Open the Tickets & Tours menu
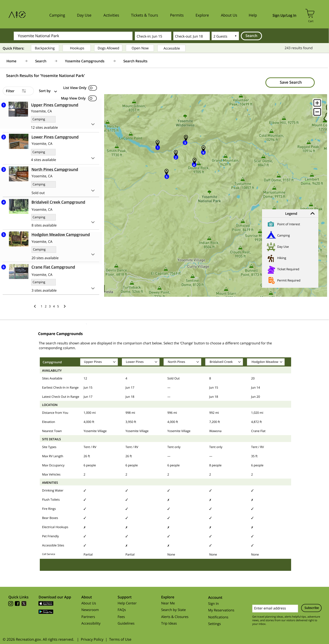Image resolution: width=329 pixels, height=644 pixels. [144, 15]
